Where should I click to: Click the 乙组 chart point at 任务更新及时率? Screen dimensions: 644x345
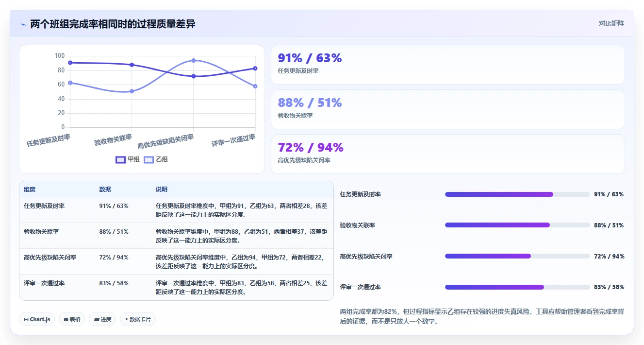click(x=70, y=83)
